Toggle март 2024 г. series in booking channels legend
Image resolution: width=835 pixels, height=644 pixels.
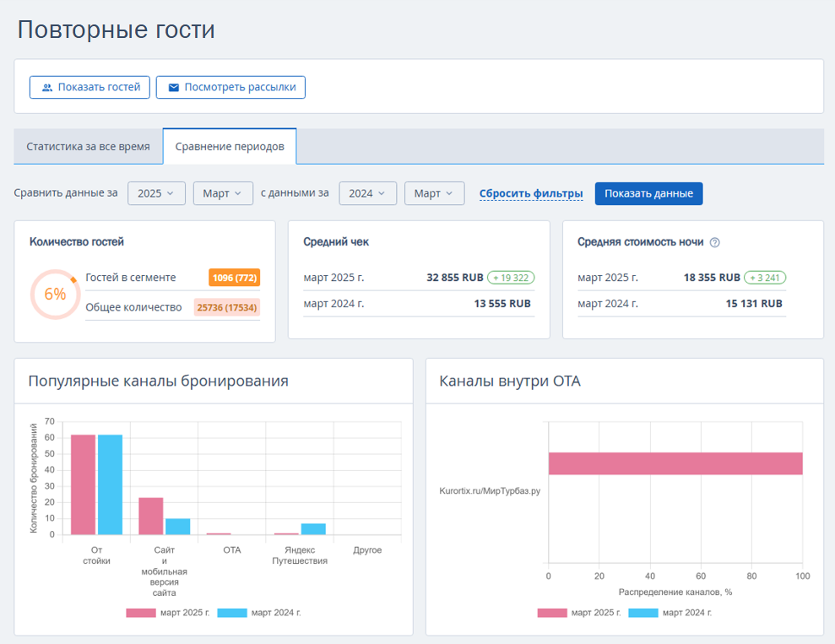(258, 613)
